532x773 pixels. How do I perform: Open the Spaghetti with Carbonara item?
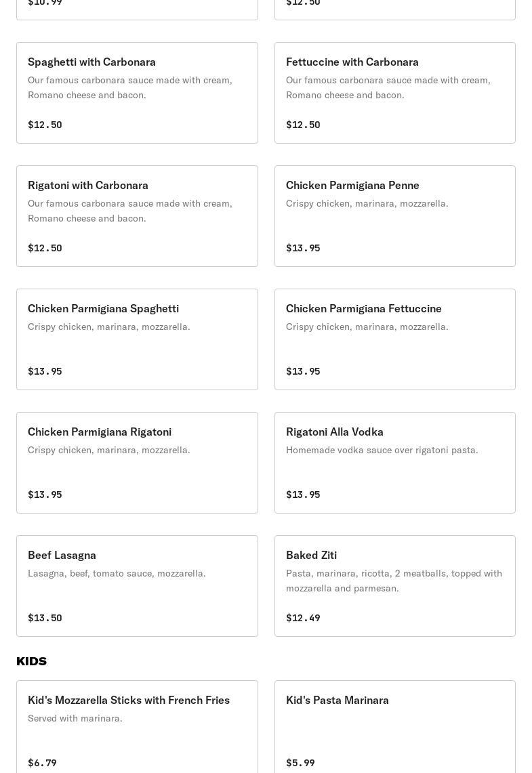(x=137, y=93)
